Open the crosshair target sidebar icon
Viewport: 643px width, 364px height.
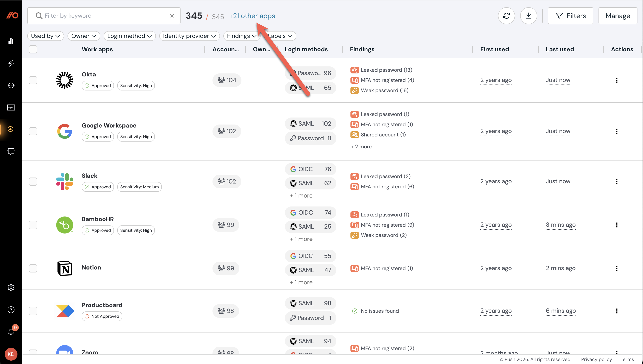click(x=11, y=85)
